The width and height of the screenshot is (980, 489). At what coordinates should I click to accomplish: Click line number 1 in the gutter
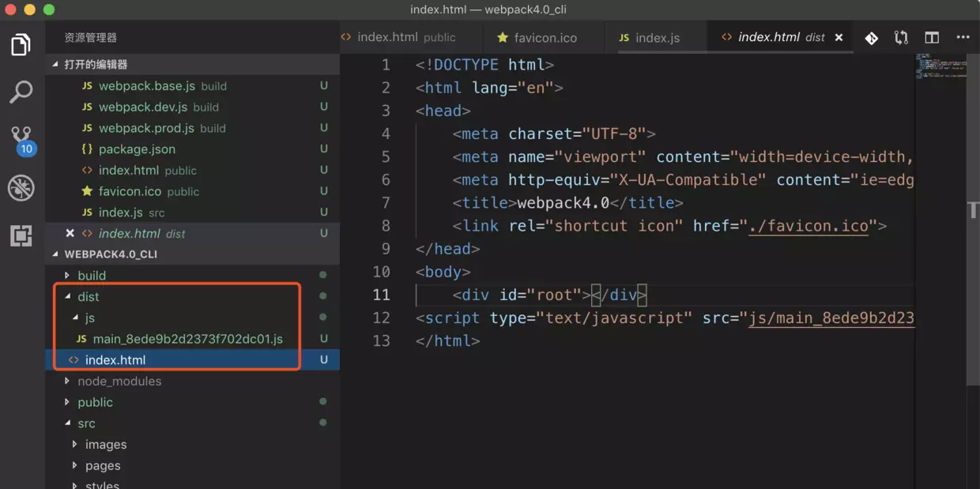click(386, 65)
